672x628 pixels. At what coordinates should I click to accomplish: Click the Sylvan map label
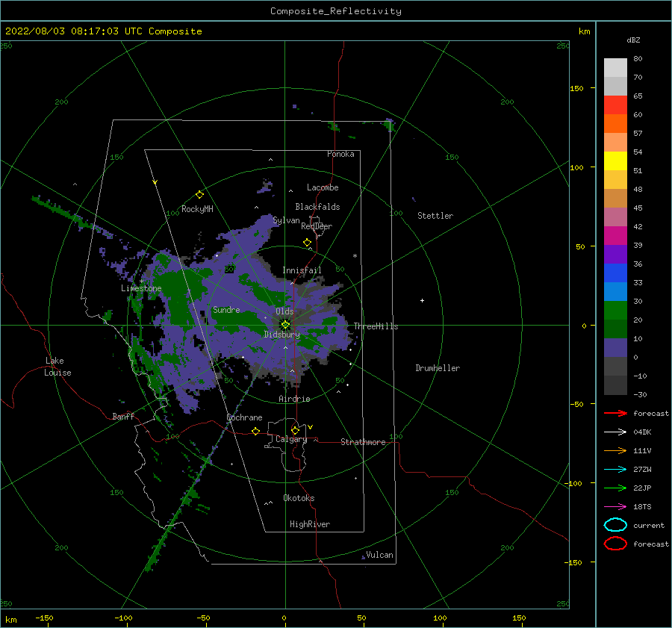[x=286, y=220]
